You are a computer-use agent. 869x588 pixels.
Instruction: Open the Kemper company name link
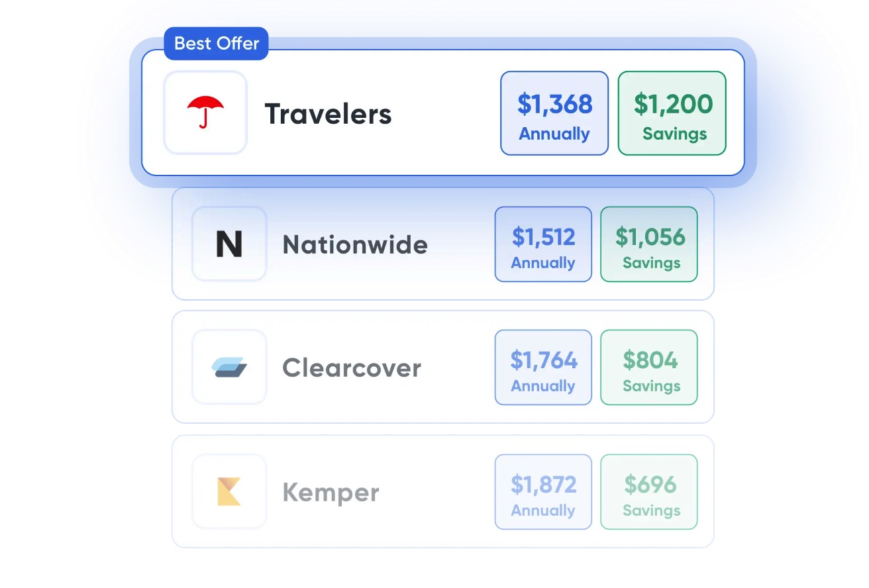pyautogui.click(x=331, y=493)
